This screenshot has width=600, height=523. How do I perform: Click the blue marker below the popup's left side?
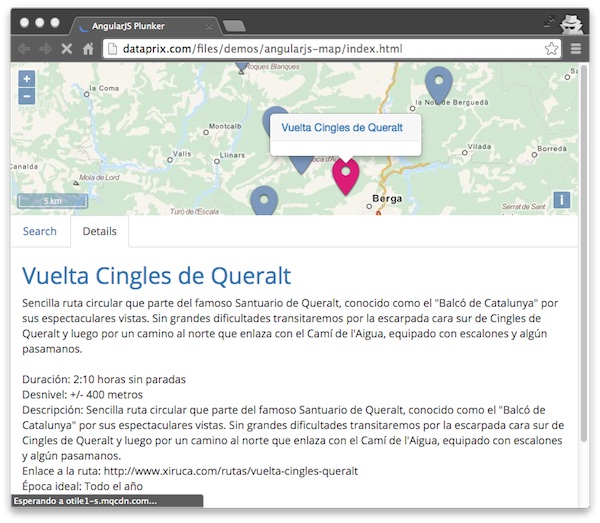tap(301, 165)
